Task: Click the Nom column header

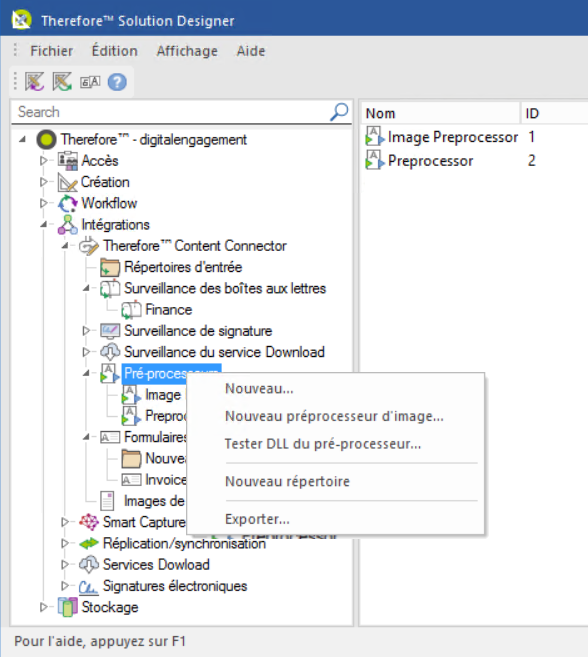Action: 440,113
